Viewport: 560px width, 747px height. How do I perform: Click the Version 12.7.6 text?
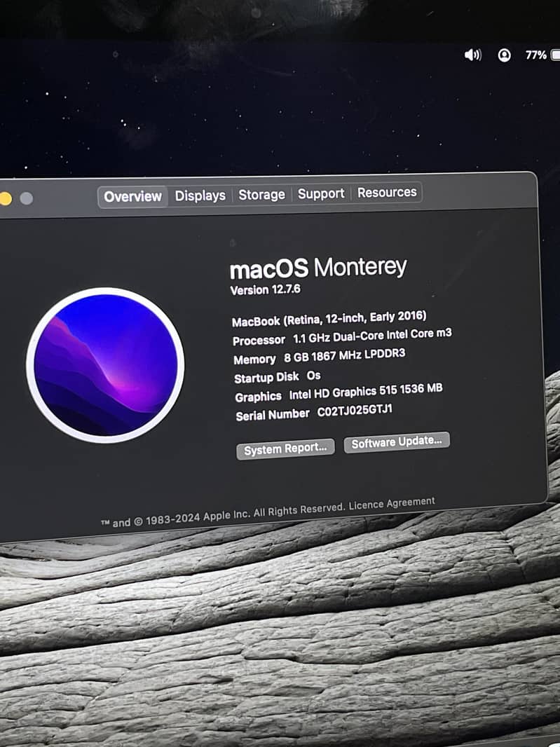266,289
